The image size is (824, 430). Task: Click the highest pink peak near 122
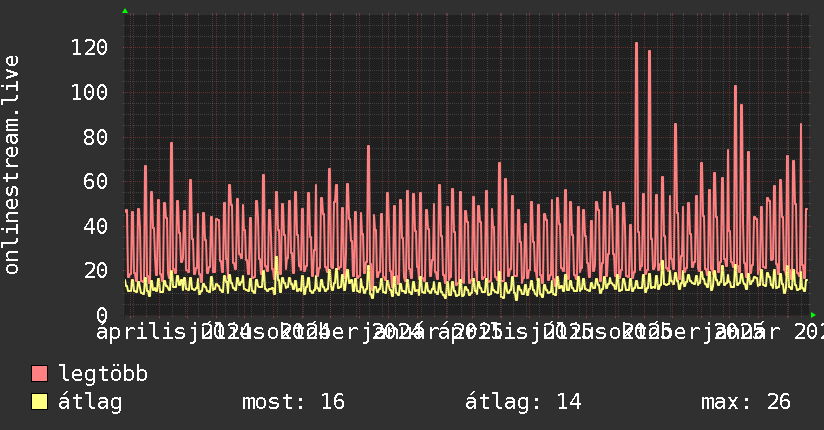[x=636, y=44]
